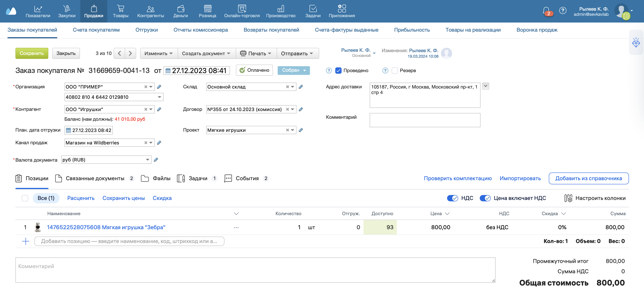Viewport: 644px width, 294px height.
Task: Toggle the НДС switch off
Action: pyautogui.click(x=452, y=198)
